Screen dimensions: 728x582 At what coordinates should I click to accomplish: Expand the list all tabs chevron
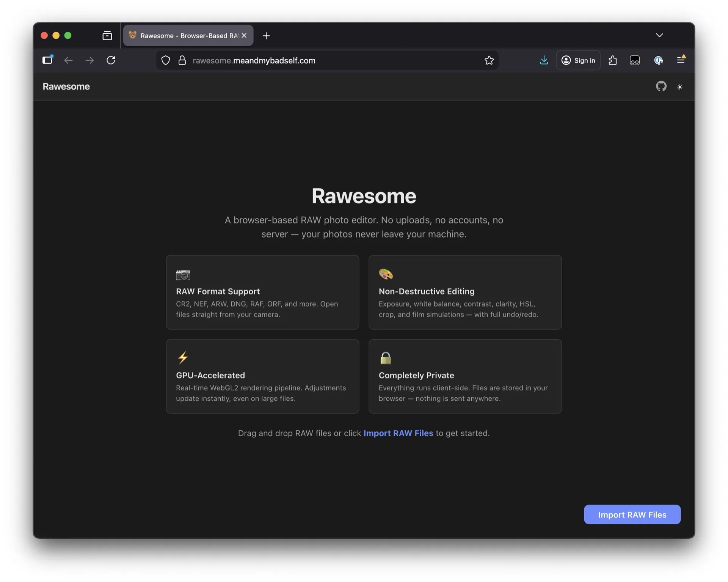click(x=659, y=35)
